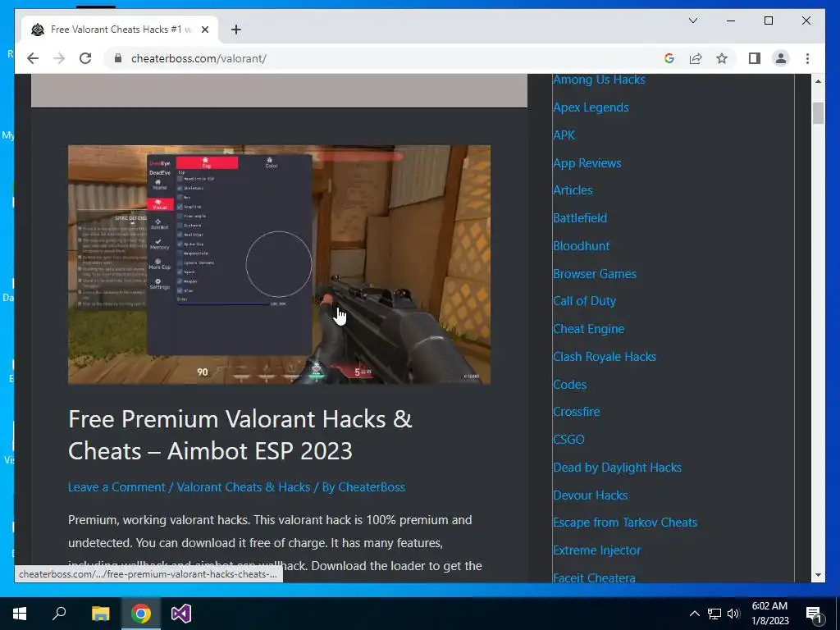Open the Extreme Injector category
This screenshot has width=840, height=630.
tap(597, 550)
